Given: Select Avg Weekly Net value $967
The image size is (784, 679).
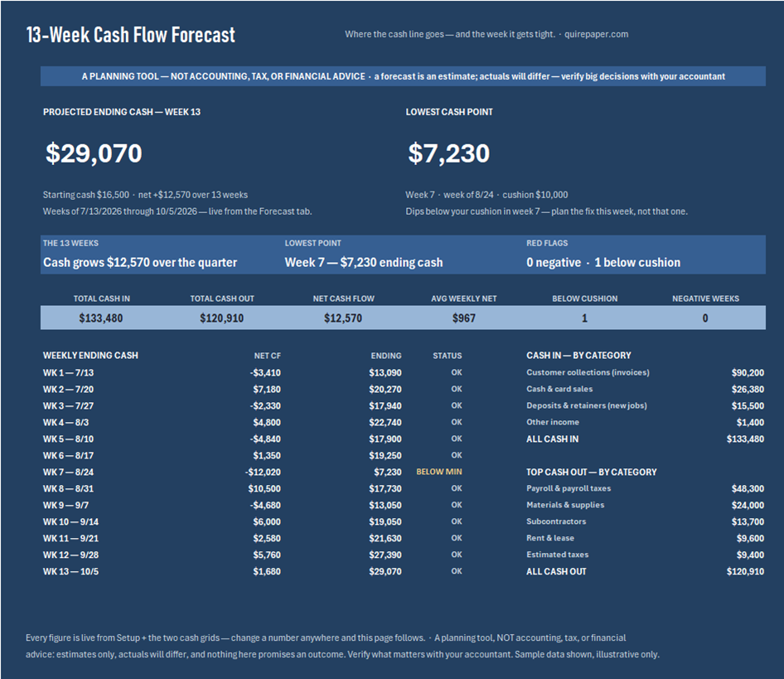Looking at the screenshot, I should coord(464,318).
